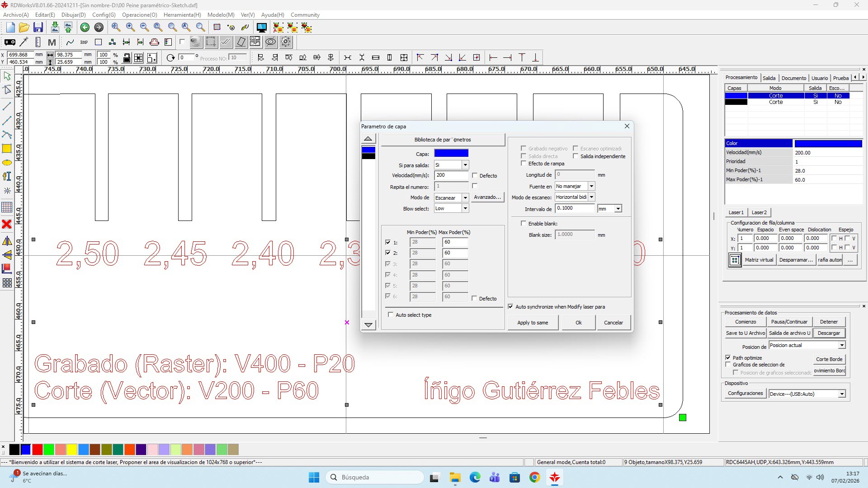868x488 pixels.
Task: Open the device selection dropdown
Action: point(842,394)
